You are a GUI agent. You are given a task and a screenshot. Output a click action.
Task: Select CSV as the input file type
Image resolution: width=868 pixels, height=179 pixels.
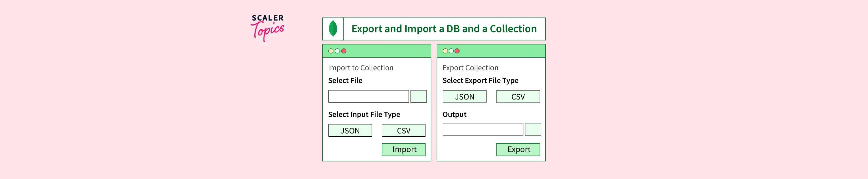tap(403, 130)
